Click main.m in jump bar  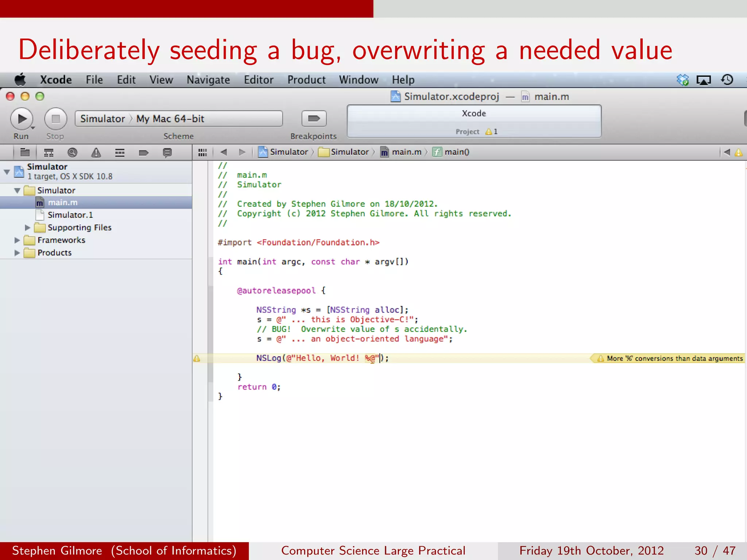[401, 152]
